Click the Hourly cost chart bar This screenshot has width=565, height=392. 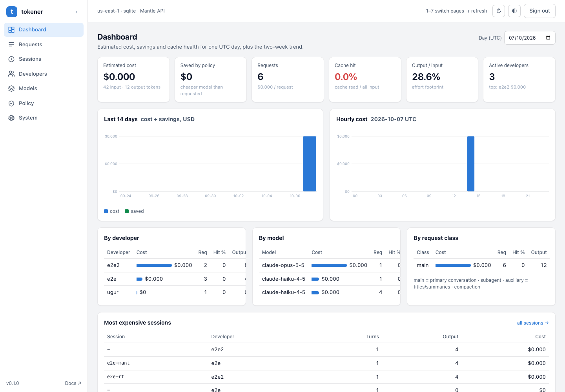[x=471, y=164]
